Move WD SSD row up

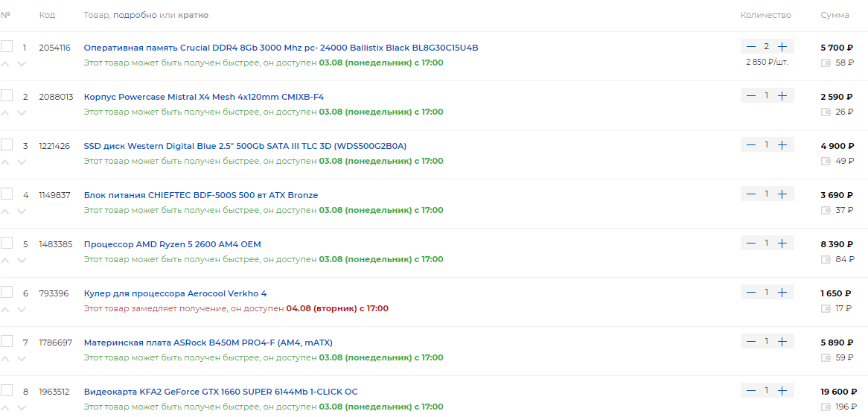(x=5, y=162)
